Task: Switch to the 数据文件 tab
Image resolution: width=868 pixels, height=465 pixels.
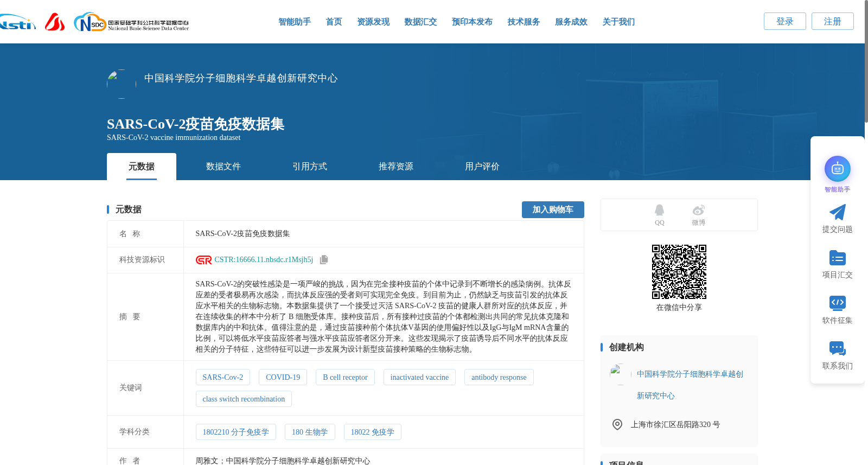Action: tap(224, 167)
